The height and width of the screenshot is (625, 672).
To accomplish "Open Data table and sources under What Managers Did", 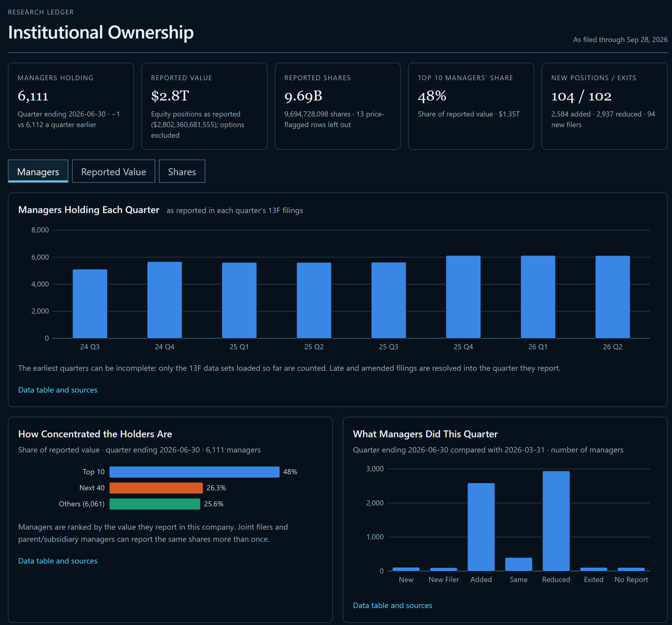I will 393,605.
